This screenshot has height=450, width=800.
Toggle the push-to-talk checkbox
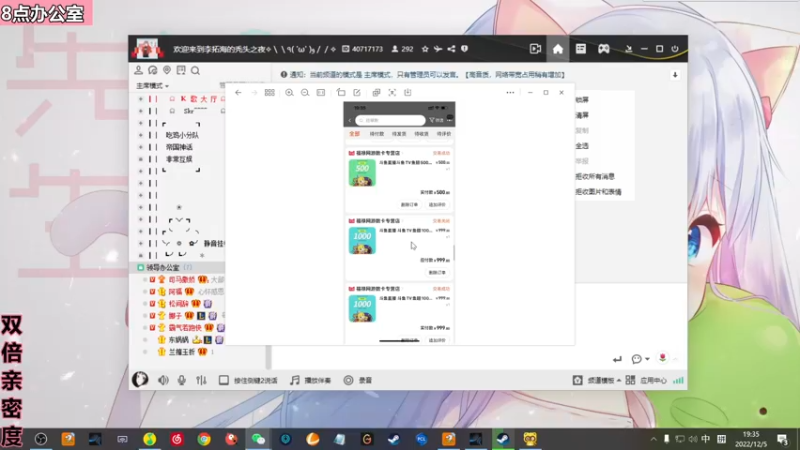click(223, 380)
